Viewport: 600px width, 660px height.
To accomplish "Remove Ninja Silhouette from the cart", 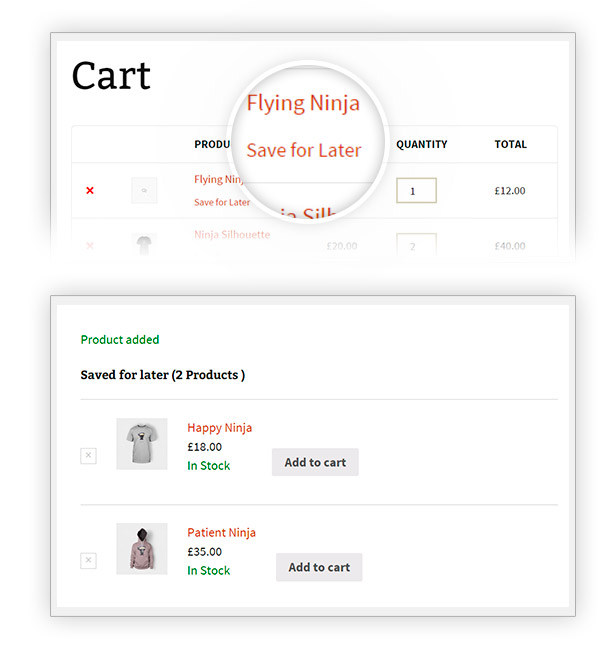I will click(x=90, y=245).
